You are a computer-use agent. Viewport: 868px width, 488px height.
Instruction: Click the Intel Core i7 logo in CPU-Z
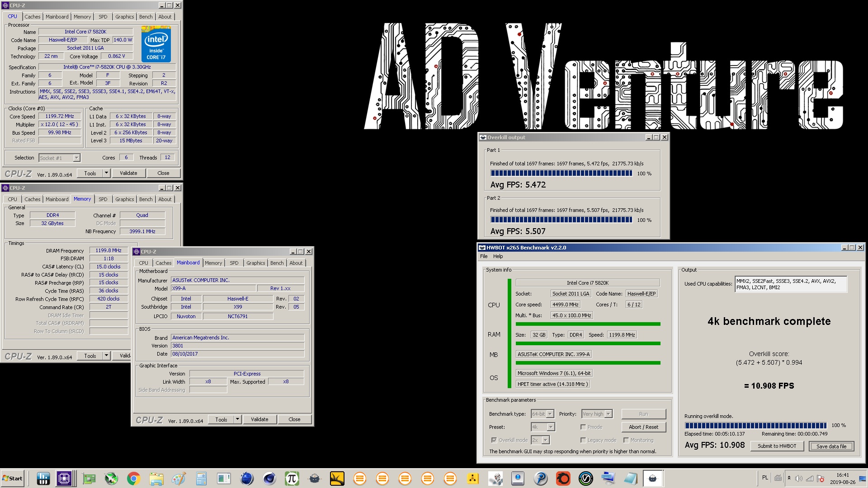[156, 44]
